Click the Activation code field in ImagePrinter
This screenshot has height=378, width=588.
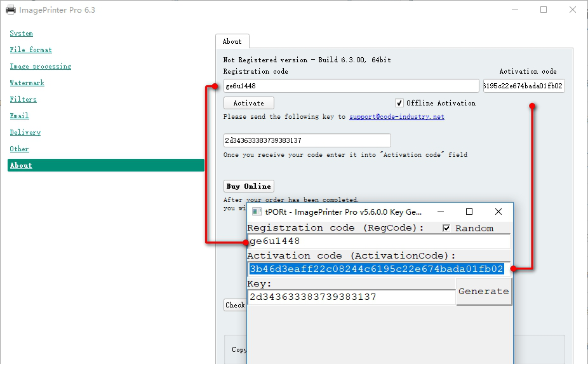pos(524,86)
